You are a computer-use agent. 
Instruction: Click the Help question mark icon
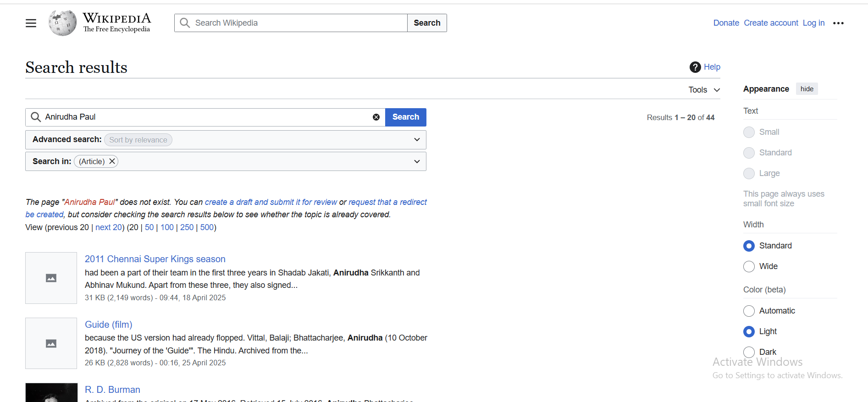(695, 67)
